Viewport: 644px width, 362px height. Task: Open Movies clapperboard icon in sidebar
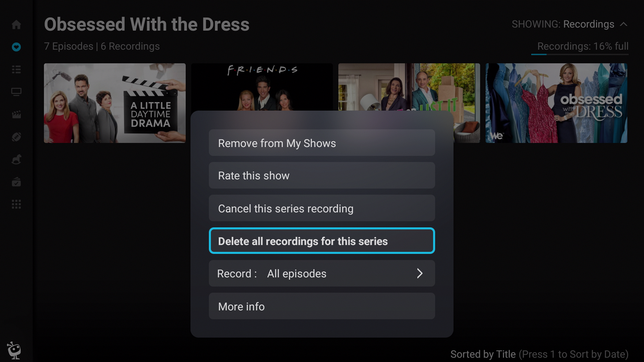[17, 114]
